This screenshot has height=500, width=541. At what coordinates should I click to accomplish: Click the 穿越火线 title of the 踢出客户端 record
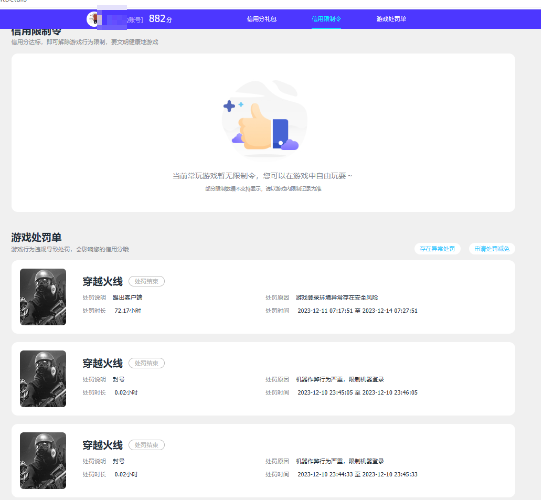click(102, 281)
